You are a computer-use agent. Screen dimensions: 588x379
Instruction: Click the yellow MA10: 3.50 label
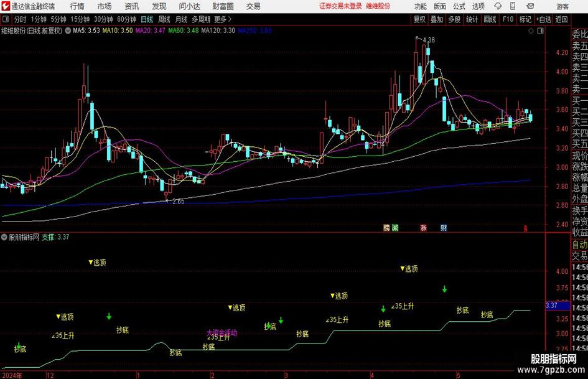pos(118,30)
